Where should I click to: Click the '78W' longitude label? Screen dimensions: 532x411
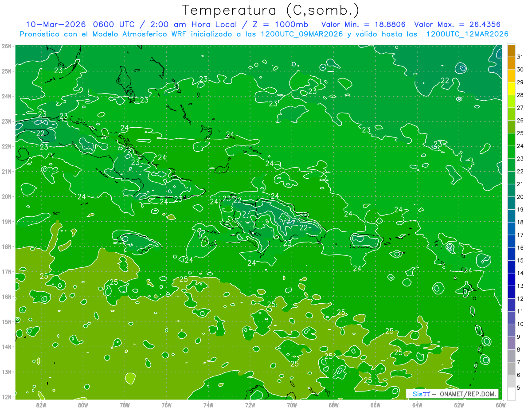[125, 405]
